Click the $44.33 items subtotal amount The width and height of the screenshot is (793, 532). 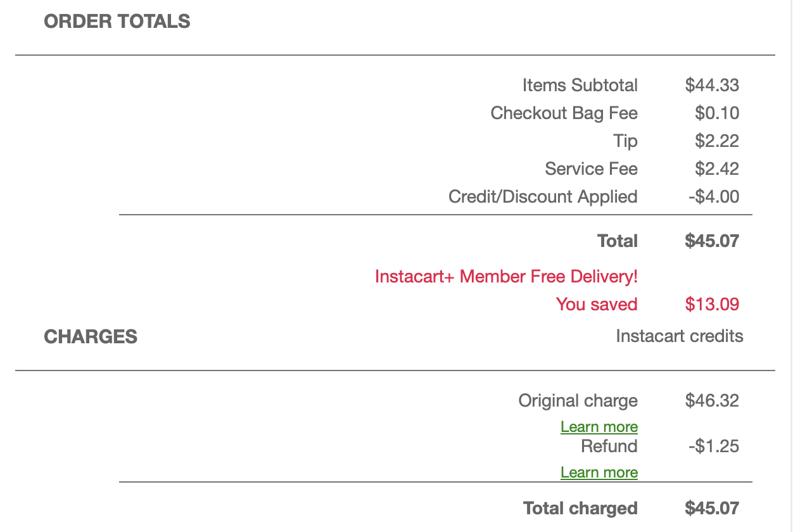click(712, 85)
